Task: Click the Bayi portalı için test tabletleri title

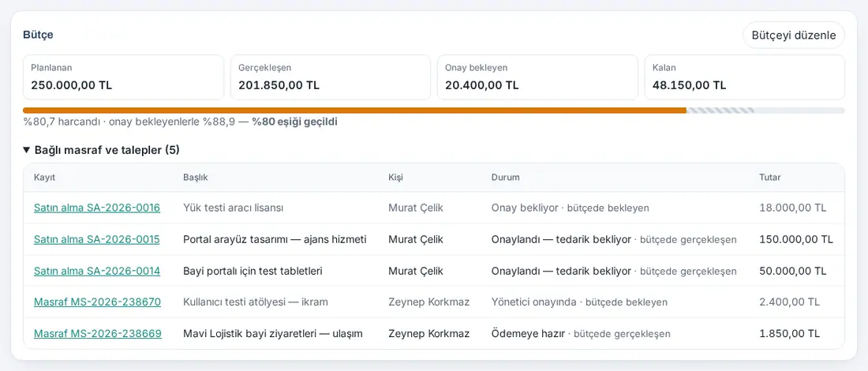Action: [x=253, y=272]
